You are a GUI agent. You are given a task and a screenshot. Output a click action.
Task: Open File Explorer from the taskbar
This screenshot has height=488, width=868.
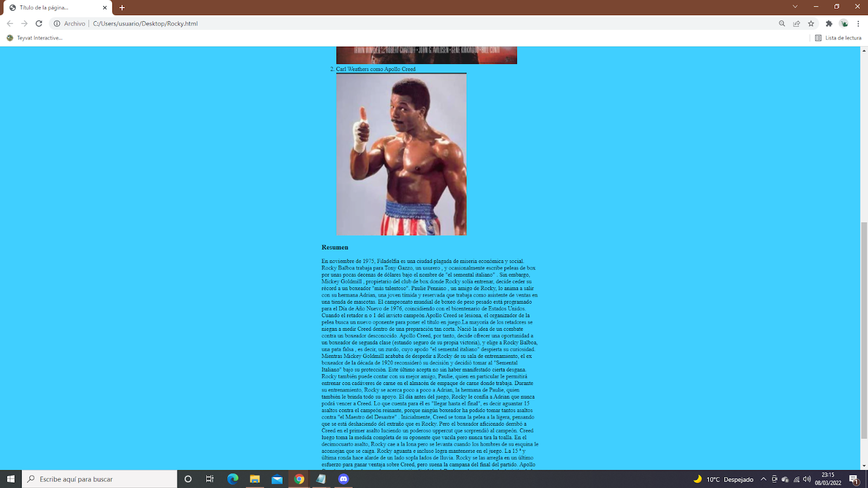(255, 479)
